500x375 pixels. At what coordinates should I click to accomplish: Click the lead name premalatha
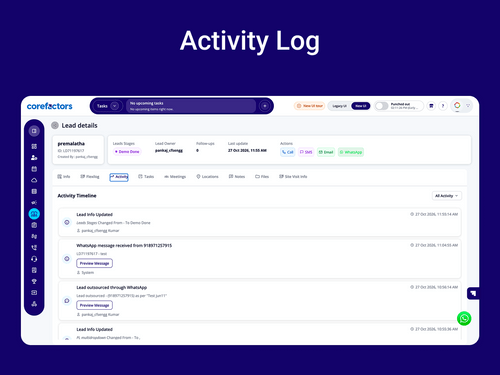tap(71, 144)
